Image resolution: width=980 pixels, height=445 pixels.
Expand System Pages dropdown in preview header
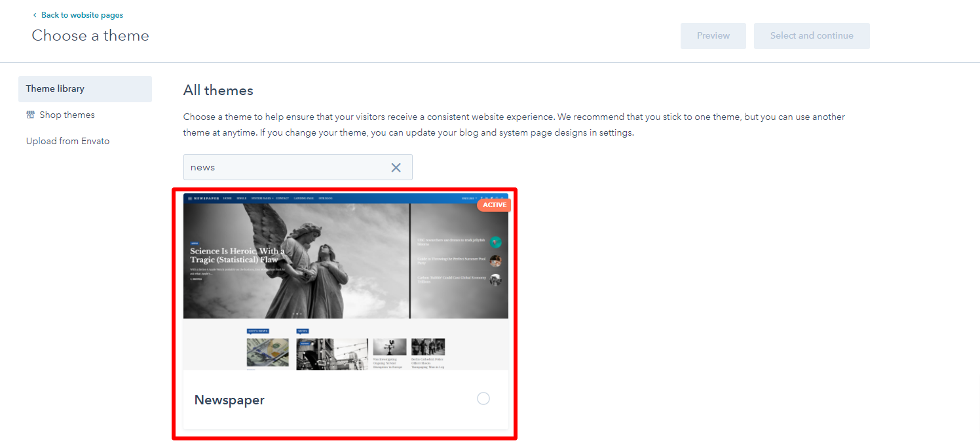[x=262, y=198]
